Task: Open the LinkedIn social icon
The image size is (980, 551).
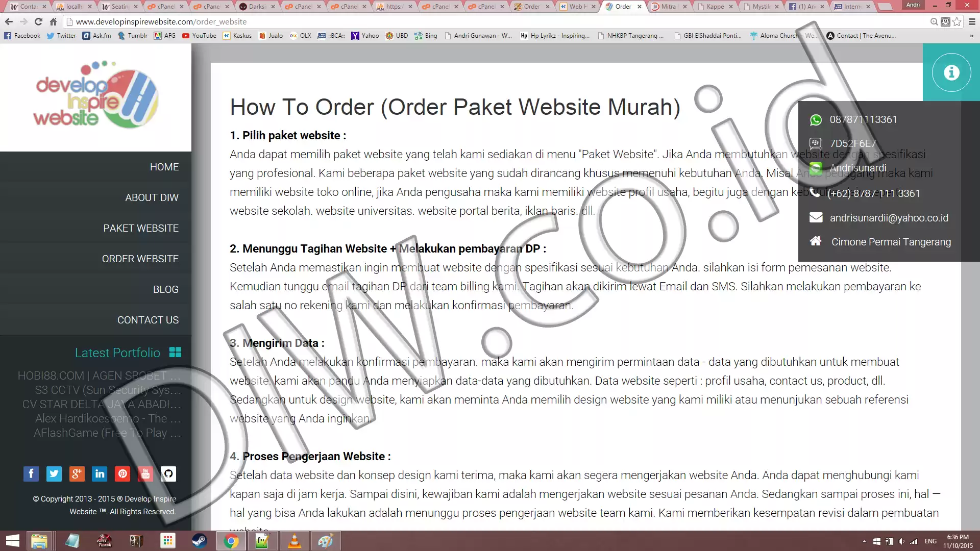Action: pos(100,474)
